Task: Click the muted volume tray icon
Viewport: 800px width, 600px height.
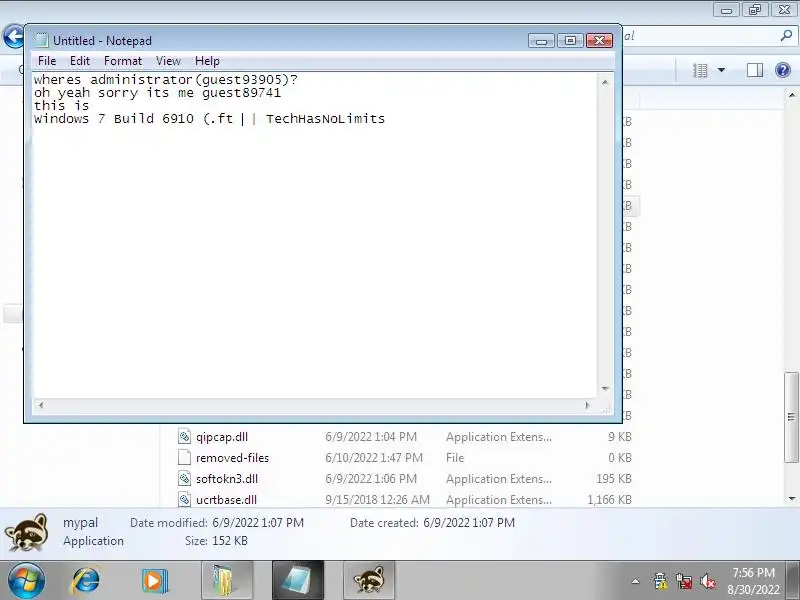Action: 708,581
